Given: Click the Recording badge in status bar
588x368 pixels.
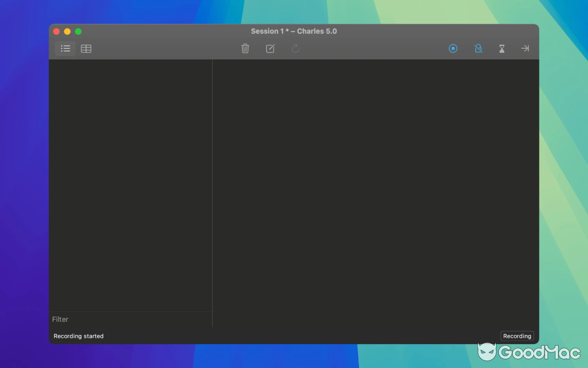Looking at the screenshot, I should [x=517, y=336].
